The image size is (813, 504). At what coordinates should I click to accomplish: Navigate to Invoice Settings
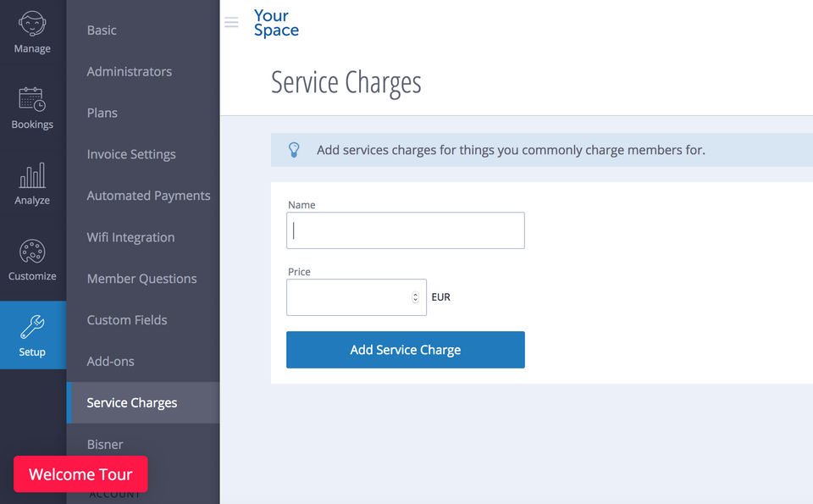(x=131, y=155)
